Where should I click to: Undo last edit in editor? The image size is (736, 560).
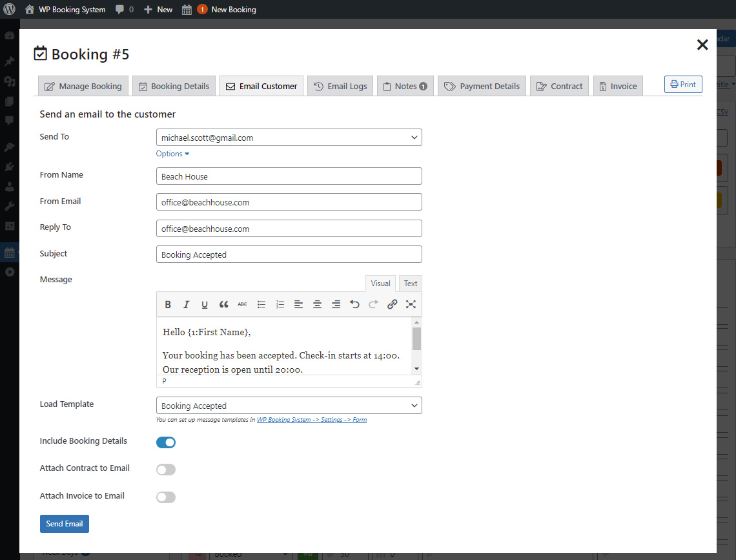tap(354, 305)
